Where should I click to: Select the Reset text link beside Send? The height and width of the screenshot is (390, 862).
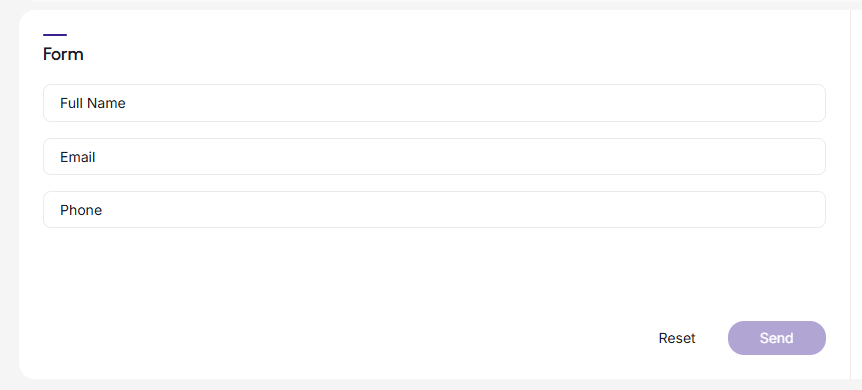coord(677,338)
